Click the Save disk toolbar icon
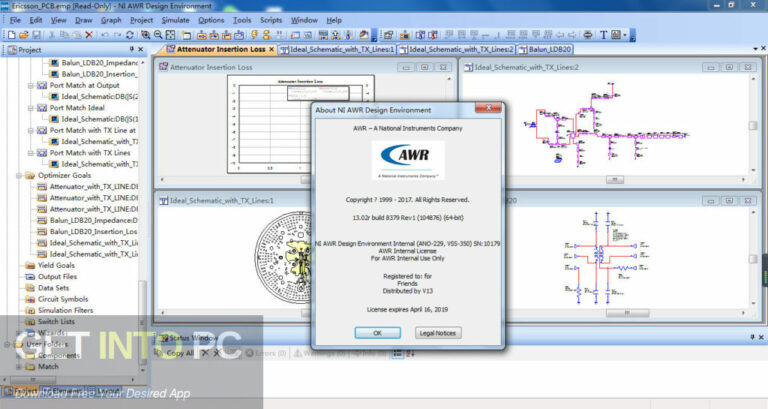The height and width of the screenshot is (409, 768). click(36, 35)
